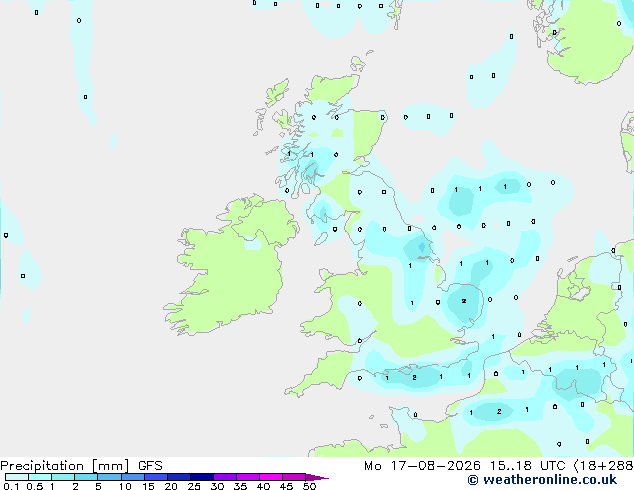The width and height of the screenshot is (634, 490).
Task: Click the 0.5–1 mm legend color swatch
Action: (40, 477)
